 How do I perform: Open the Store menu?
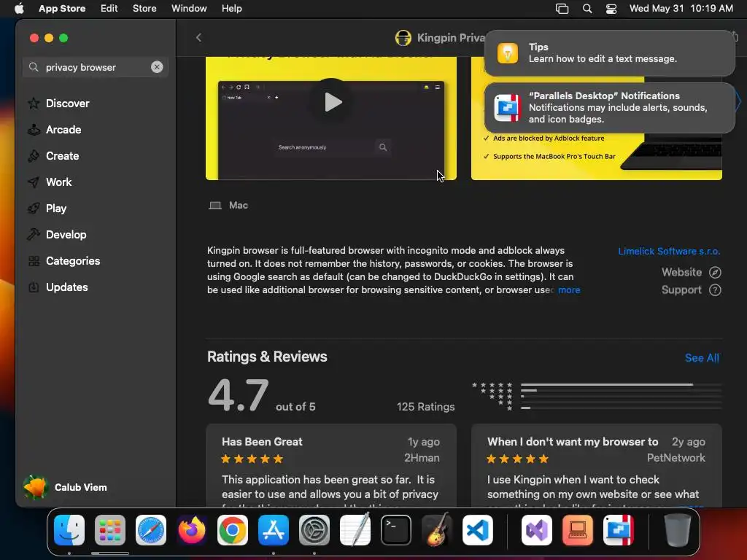click(x=144, y=9)
